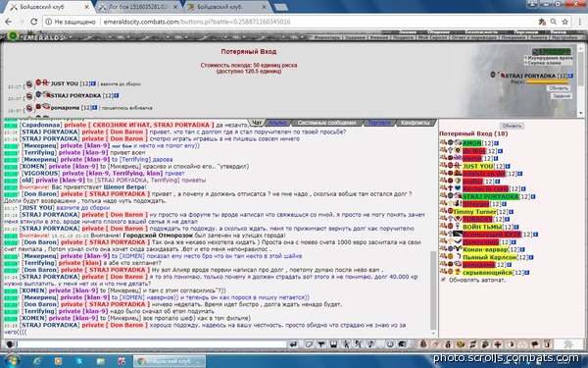
Task: Open Анкета in the top game menu
Action: click(x=538, y=37)
